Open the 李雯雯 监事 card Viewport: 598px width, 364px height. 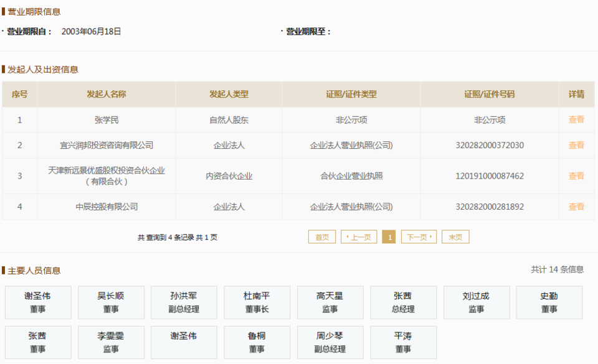click(112, 342)
